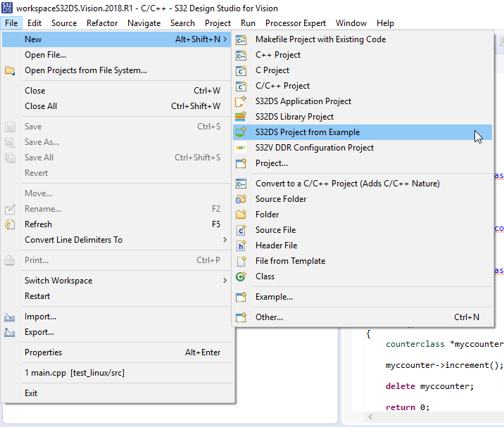The width and height of the screenshot is (504, 427).
Task: Click the Export icon in File menu
Action: pyautogui.click(x=10, y=332)
